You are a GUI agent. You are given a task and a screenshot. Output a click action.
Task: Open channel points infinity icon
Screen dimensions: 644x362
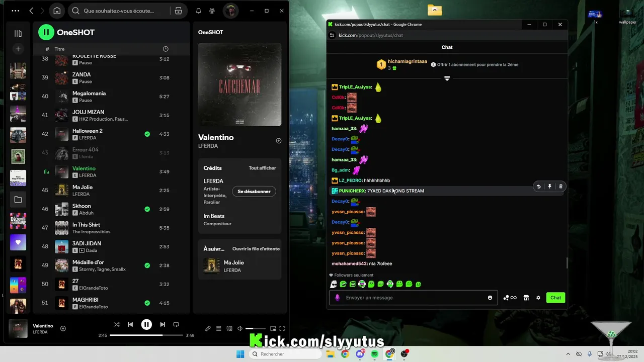(510, 298)
